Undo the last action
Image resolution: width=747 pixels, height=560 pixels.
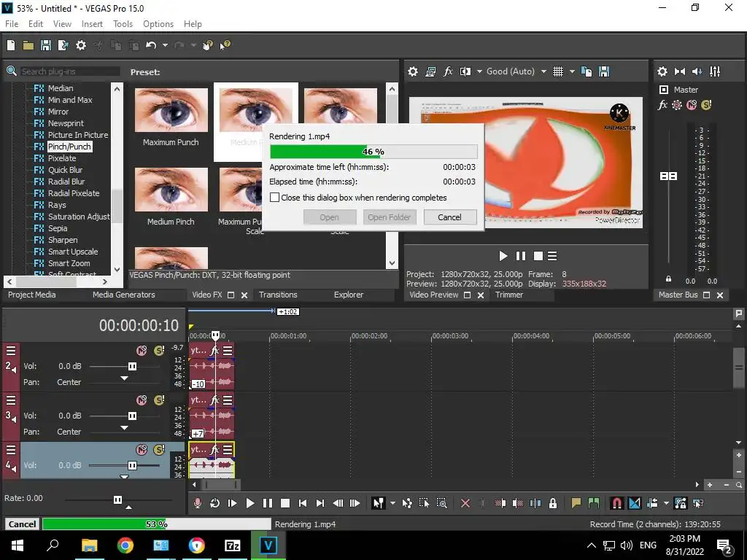pos(151,45)
